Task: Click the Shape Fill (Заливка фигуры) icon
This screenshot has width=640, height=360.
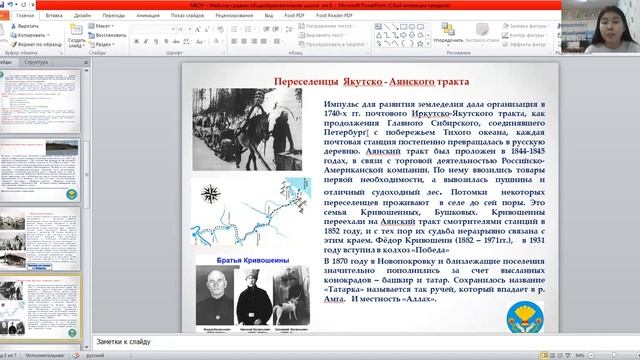Action: click(x=505, y=26)
